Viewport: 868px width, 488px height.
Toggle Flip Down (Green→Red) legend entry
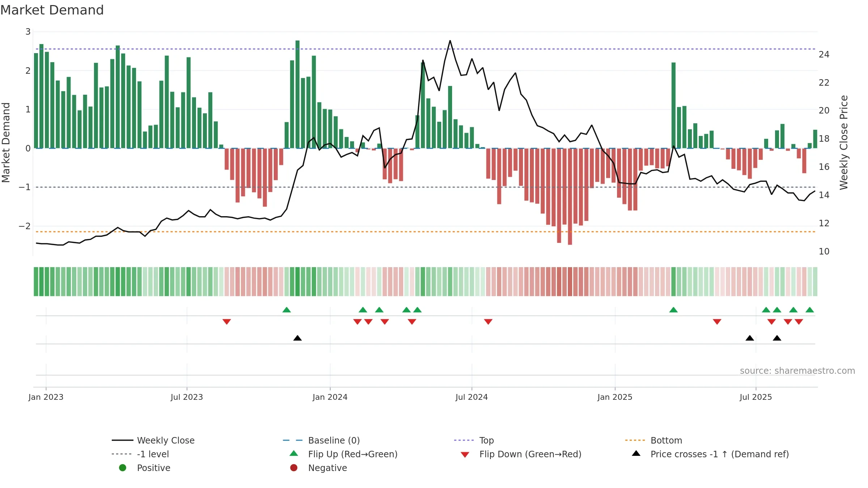(x=521, y=454)
